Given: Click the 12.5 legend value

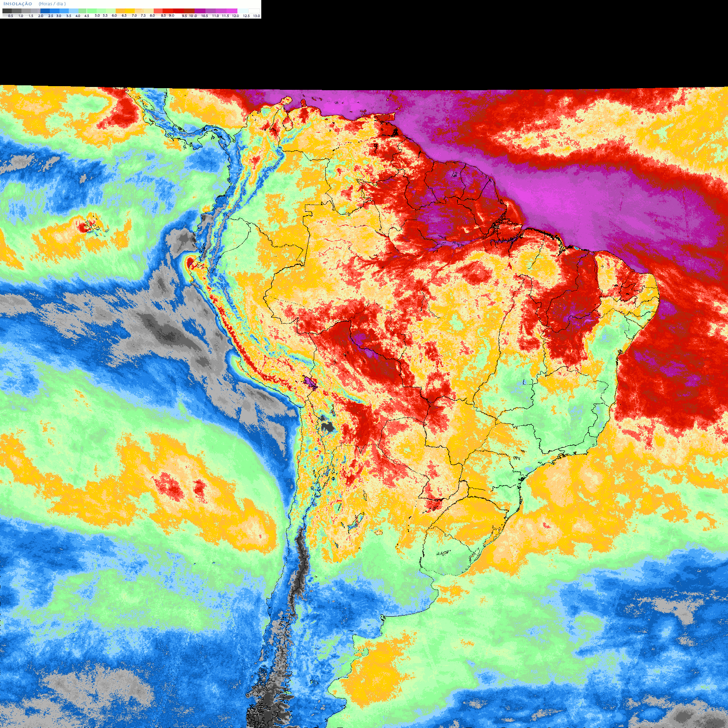Looking at the screenshot, I should pyautogui.click(x=246, y=16).
